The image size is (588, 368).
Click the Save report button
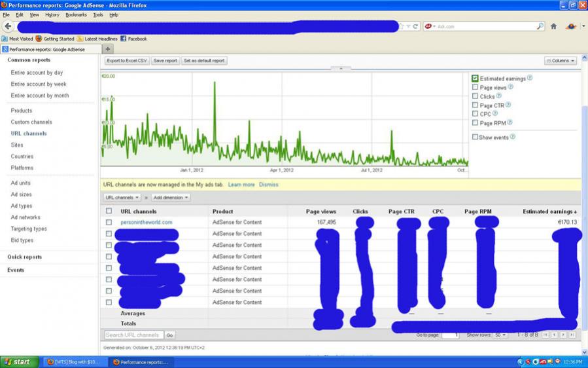[x=165, y=61]
